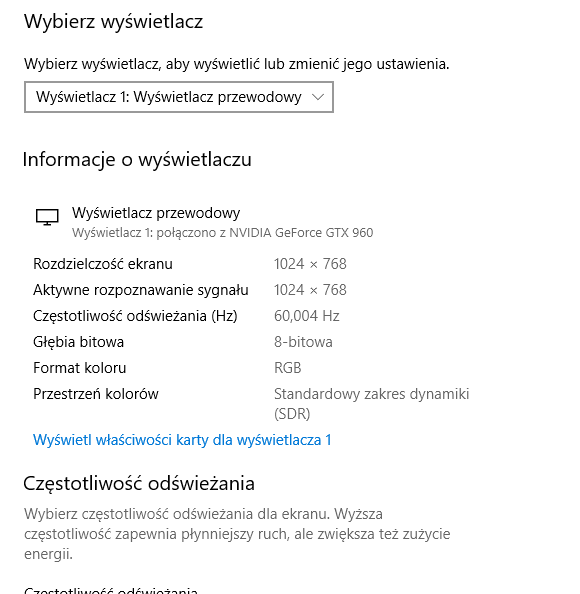
Task: Open the Wyświetlacz 1 display selection dropdown
Action: point(179,97)
